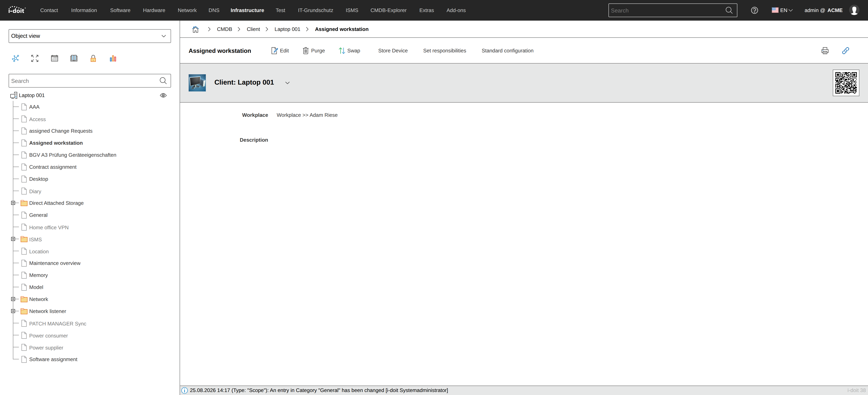Select BGV A3 Prüfung Geräteeigenschaften item
Image resolution: width=868 pixels, height=395 pixels.
click(73, 155)
